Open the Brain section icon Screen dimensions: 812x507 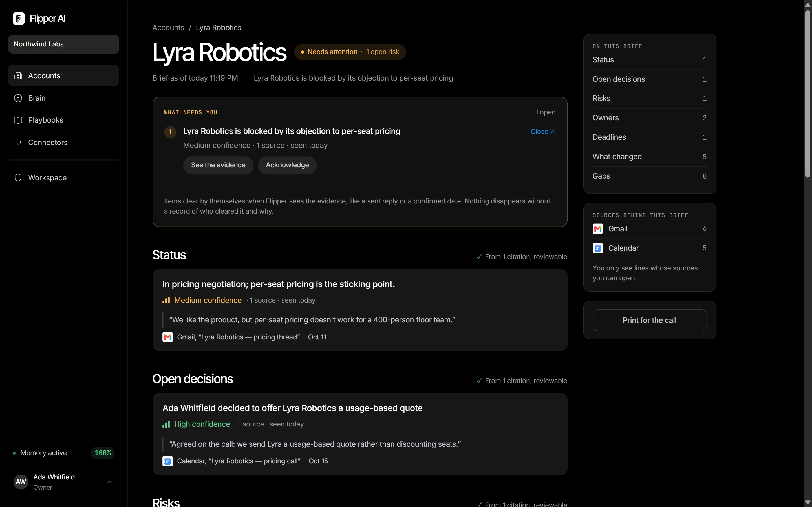18,98
